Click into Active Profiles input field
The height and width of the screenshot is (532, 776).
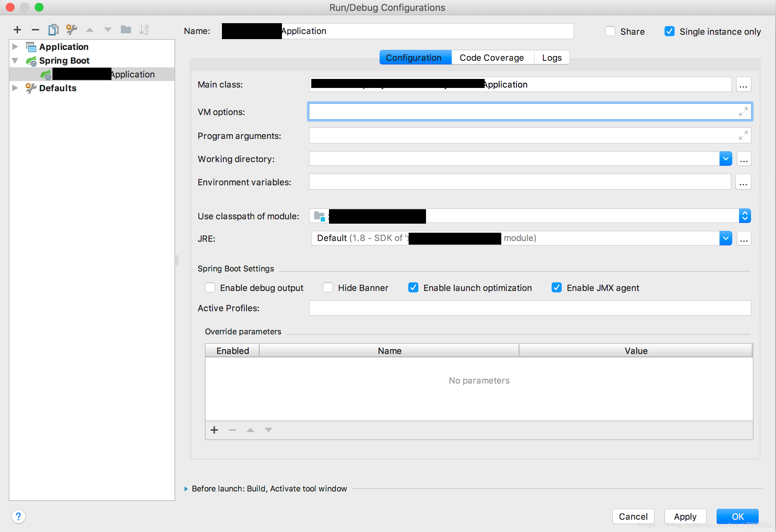click(530, 308)
